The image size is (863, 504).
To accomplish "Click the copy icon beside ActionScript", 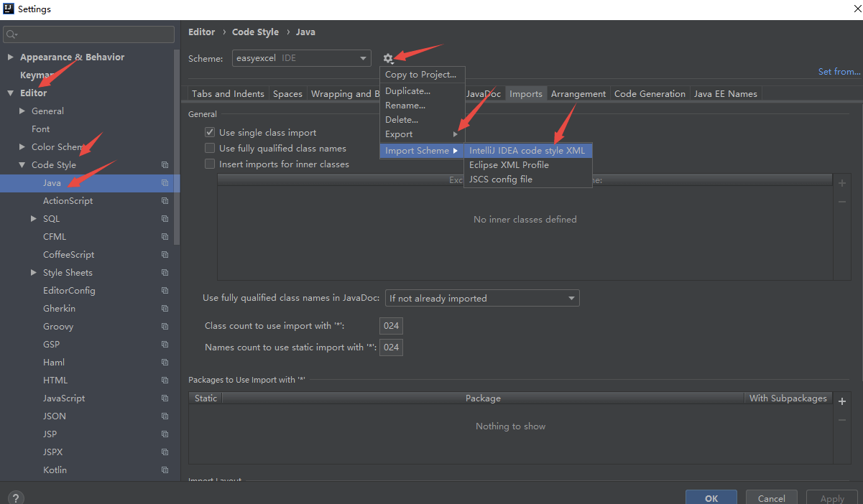I will [165, 201].
